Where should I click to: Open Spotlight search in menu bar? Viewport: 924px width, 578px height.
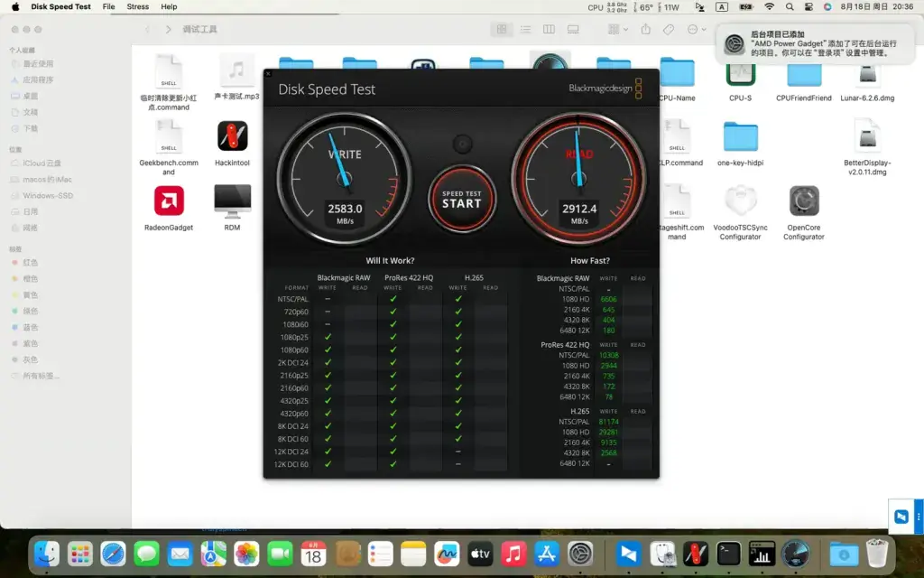click(790, 6)
